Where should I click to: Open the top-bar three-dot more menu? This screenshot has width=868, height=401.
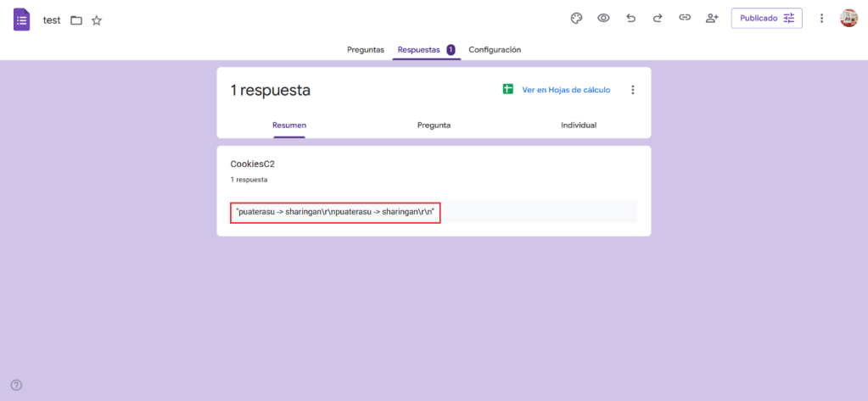[821, 18]
